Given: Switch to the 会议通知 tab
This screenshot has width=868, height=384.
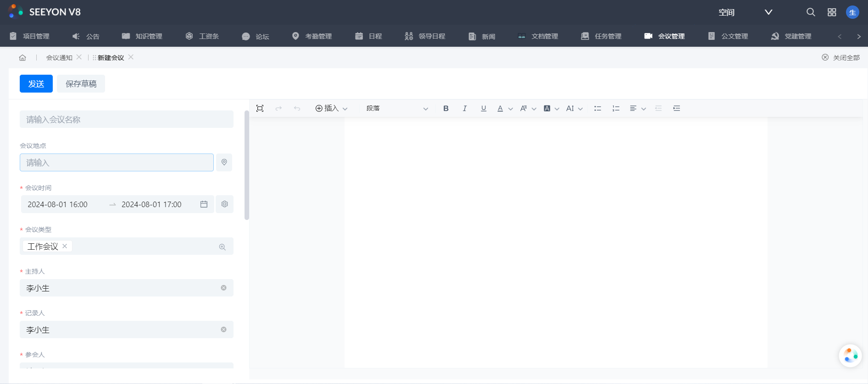Looking at the screenshot, I should [x=59, y=58].
